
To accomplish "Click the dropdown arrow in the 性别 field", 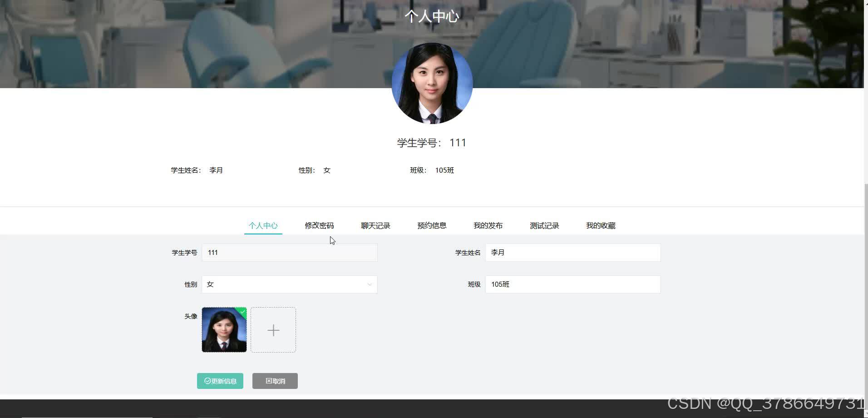I will tap(369, 284).
